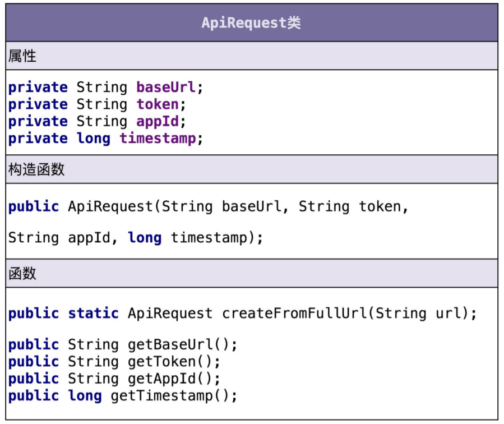Click the long return type before getTimestamp
The height and width of the screenshot is (424, 504).
(x=85, y=395)
